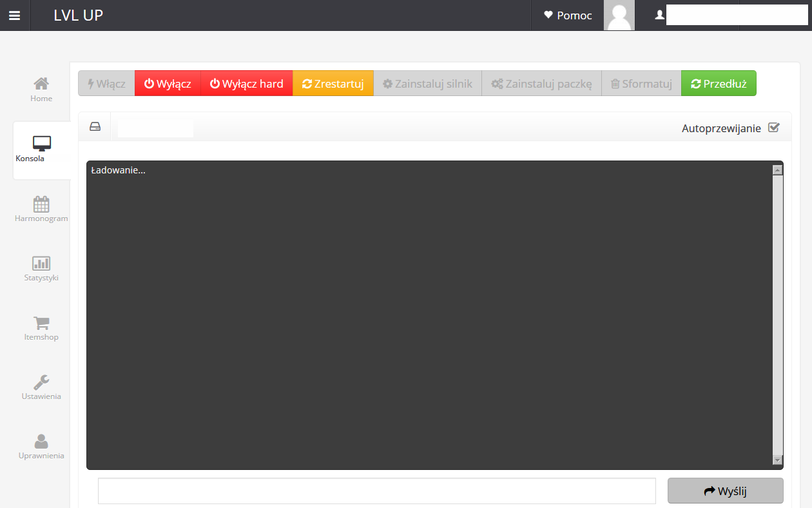Click the green Przedłuż button
This screenshot has width=812, height=508.
click(x=718, y=84)
